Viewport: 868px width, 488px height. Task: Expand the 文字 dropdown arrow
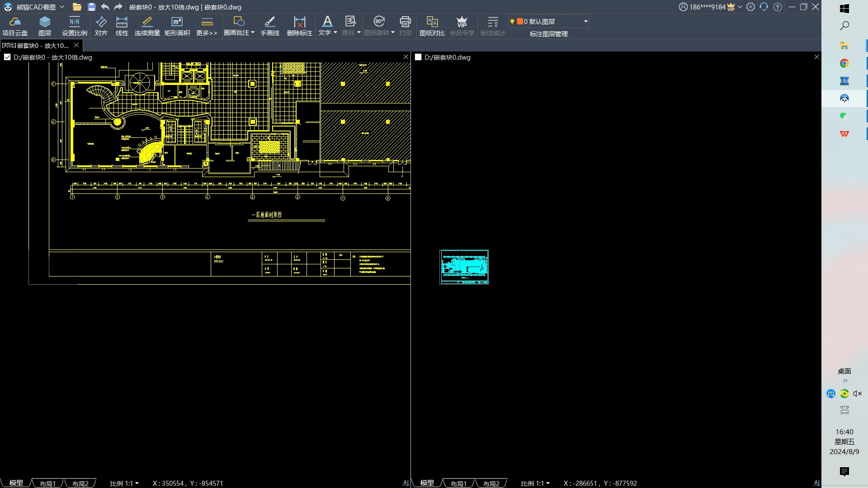click(x=335, y=32)
